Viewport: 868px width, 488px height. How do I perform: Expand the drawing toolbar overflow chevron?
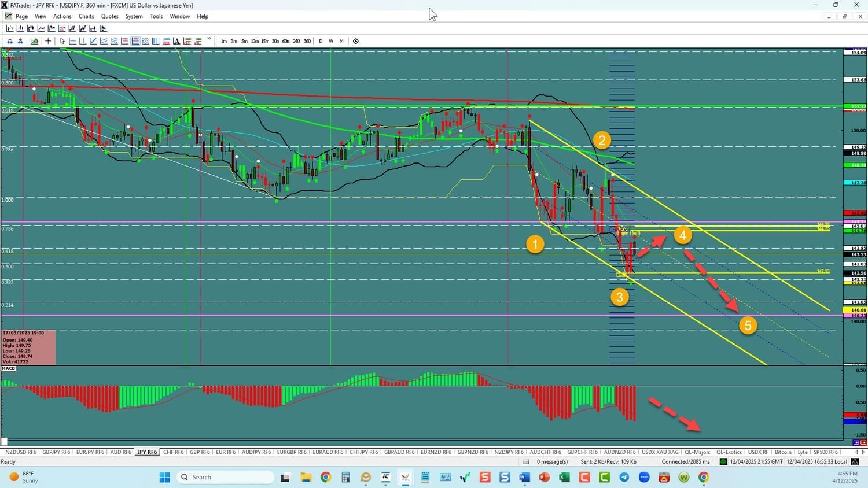[x=209, y=40]
